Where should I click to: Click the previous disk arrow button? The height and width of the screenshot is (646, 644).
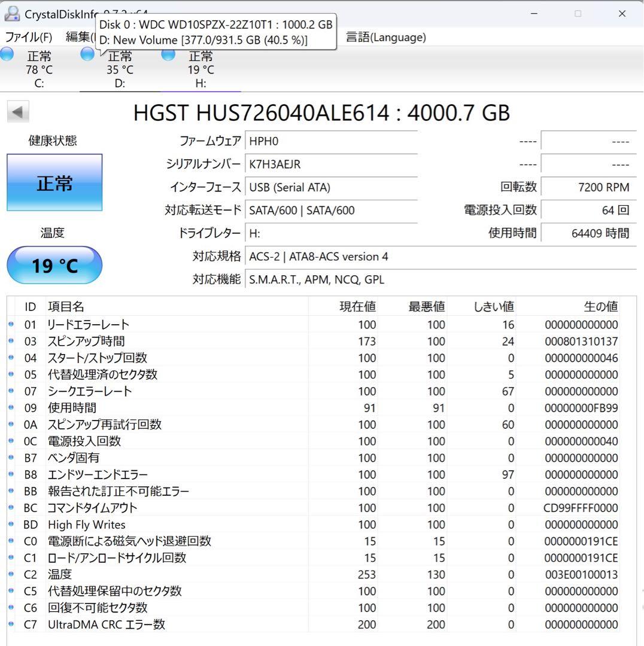18,112
